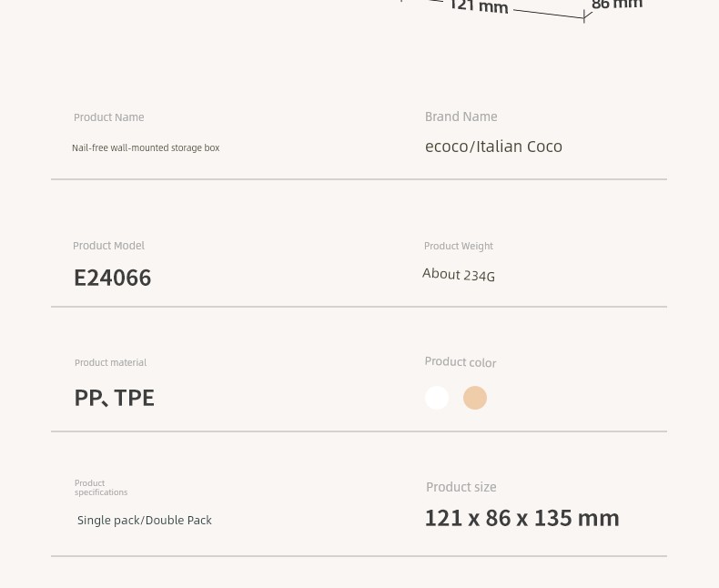Click 'ecoco/Italian Coco' brand text
This screenshot has width=719, height=588.
click(x=493, y=147)
